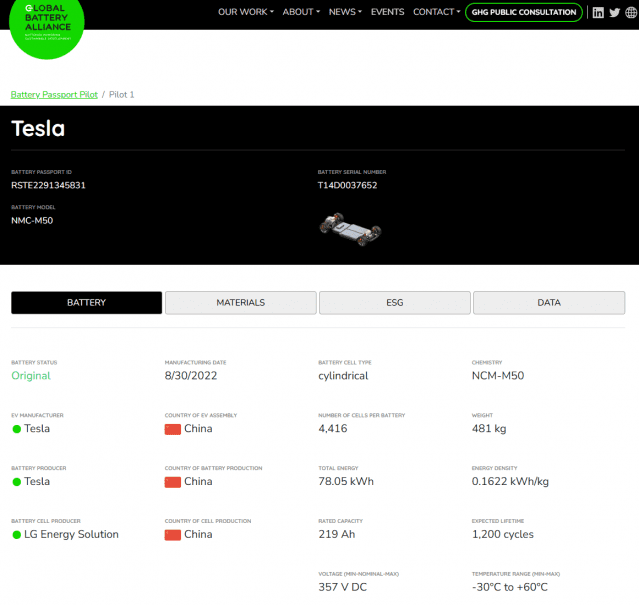Click the China flag beside EV assembly
The height and width of the screenshot is (605, 639).
pyautogui.click(x=173, y=429)
